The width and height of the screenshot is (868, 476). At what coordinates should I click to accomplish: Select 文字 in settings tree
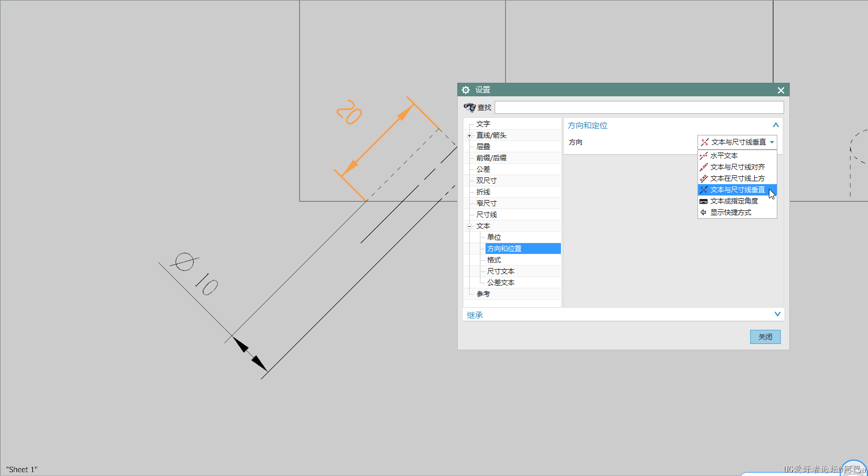coord(483,124)
